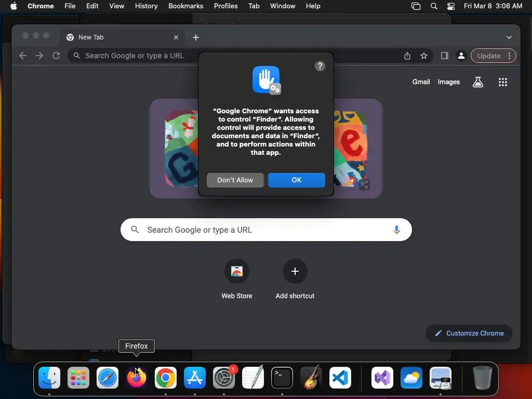Click the Spotlight search icon in the menu bar
This screenshot has height=399, width=532.
tap(434, 6)
